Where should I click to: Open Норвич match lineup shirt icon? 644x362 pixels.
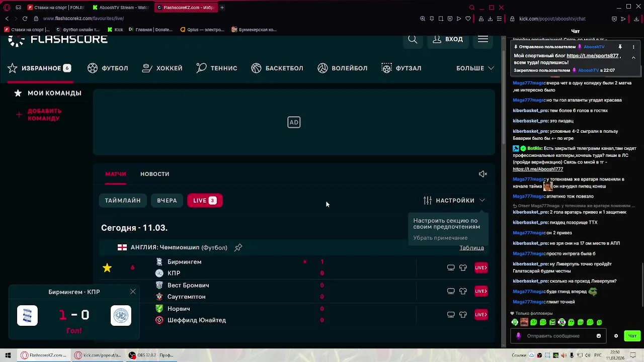(x=463, y=315)
